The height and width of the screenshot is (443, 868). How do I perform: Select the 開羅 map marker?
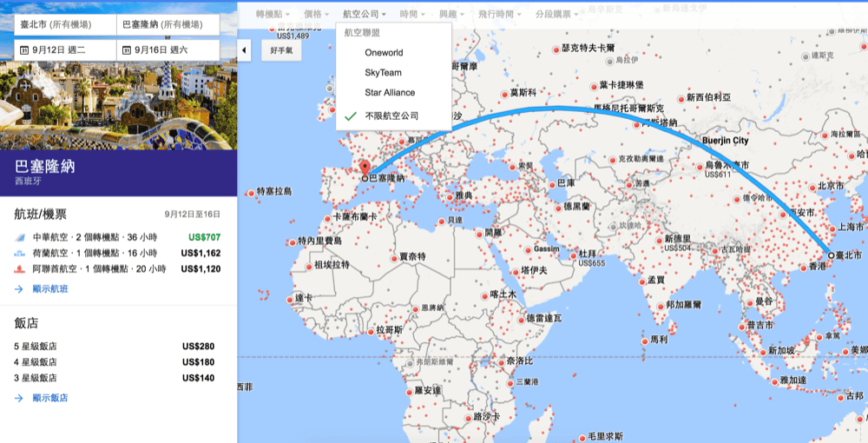478,234
